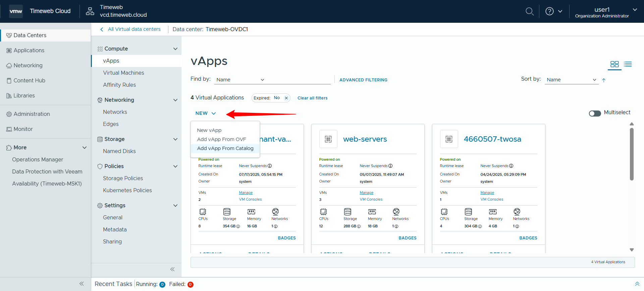The width and height of the screenshot is (644, 291).
Task: Click the VMware vmw logo
Action: pyautogui.click(x=16, y=11)
